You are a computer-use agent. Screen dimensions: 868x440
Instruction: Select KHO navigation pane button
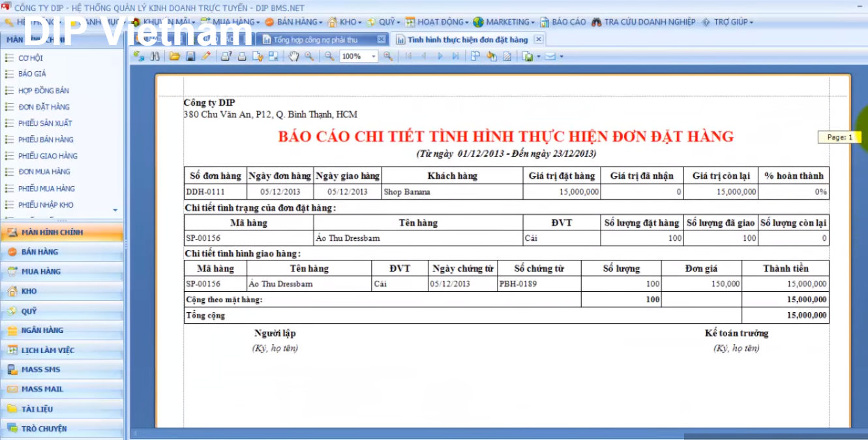pos(62,291)
